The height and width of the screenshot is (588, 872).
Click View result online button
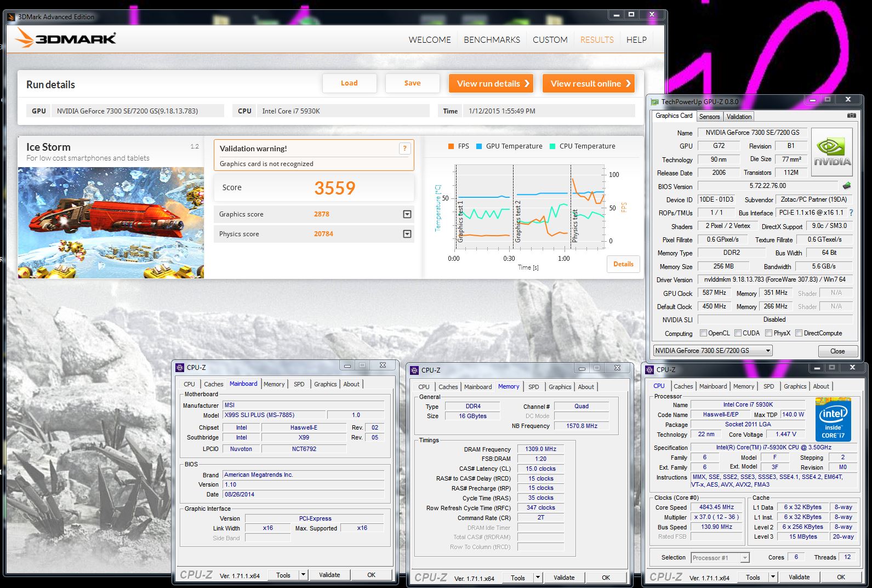[x=589, y=83]
